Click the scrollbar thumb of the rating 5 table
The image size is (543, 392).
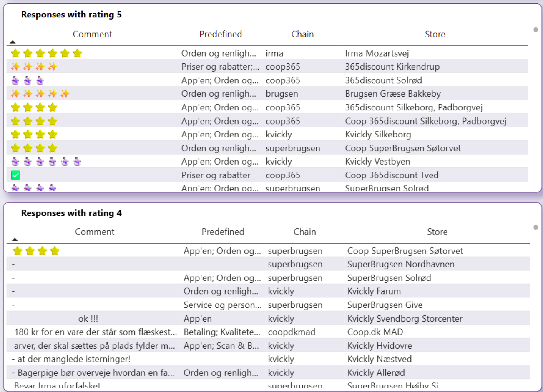[535, 30]
